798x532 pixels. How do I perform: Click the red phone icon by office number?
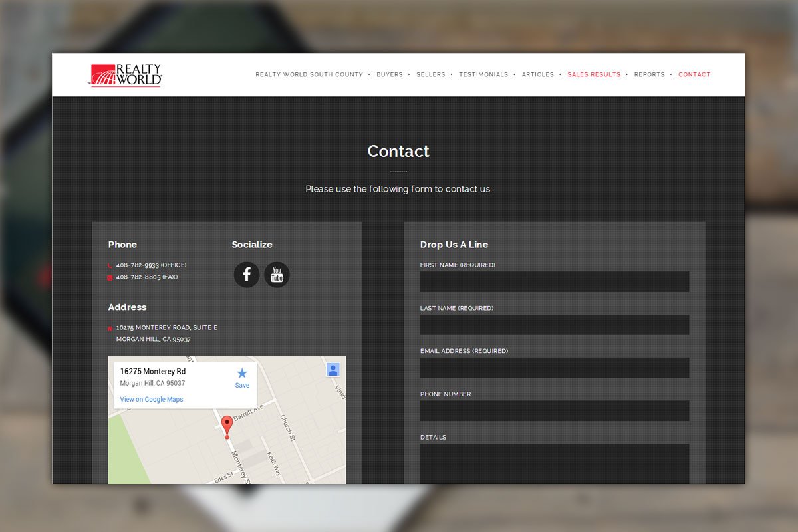[x=110, y=265]
